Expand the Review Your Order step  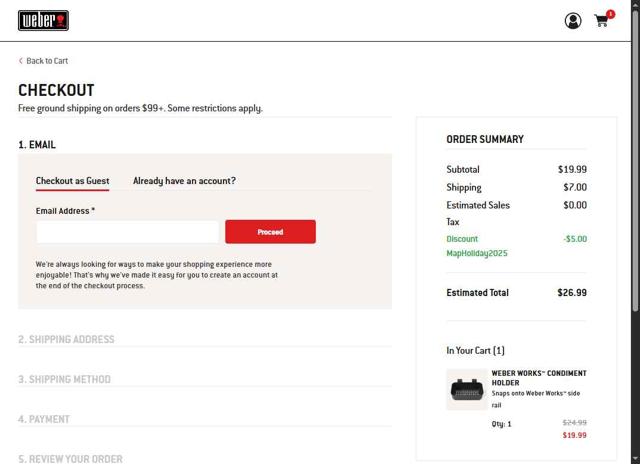click(70, 458)
